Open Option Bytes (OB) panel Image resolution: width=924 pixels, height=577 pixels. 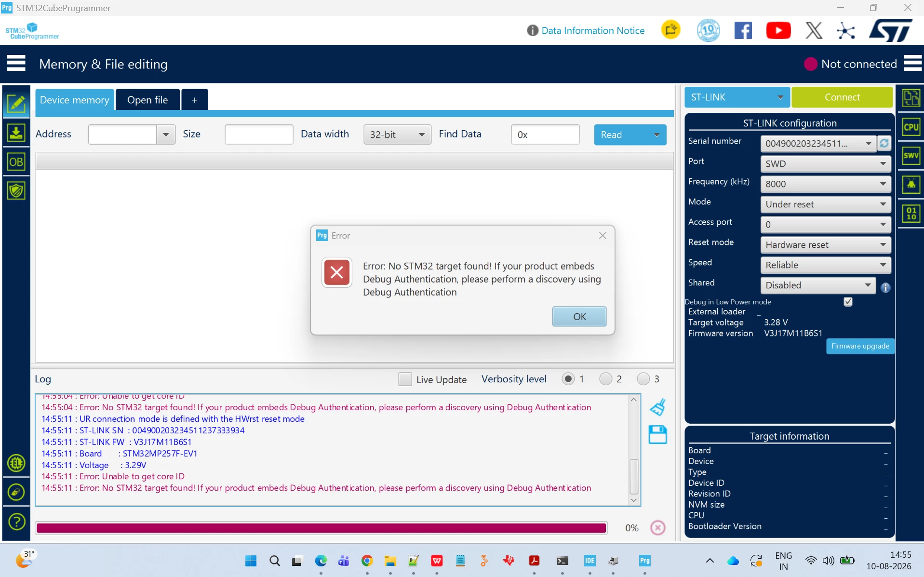click(16, 161)
